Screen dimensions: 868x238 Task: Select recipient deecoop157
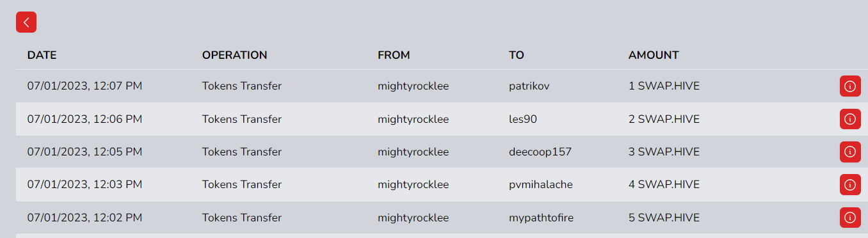(540, 152)
